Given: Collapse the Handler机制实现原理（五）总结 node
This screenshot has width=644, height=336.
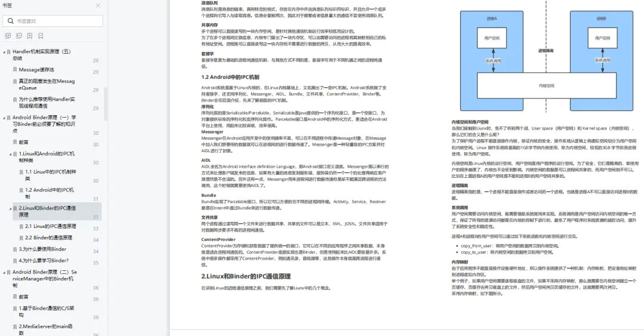Looking at the screenshot, I should (4, 52).
